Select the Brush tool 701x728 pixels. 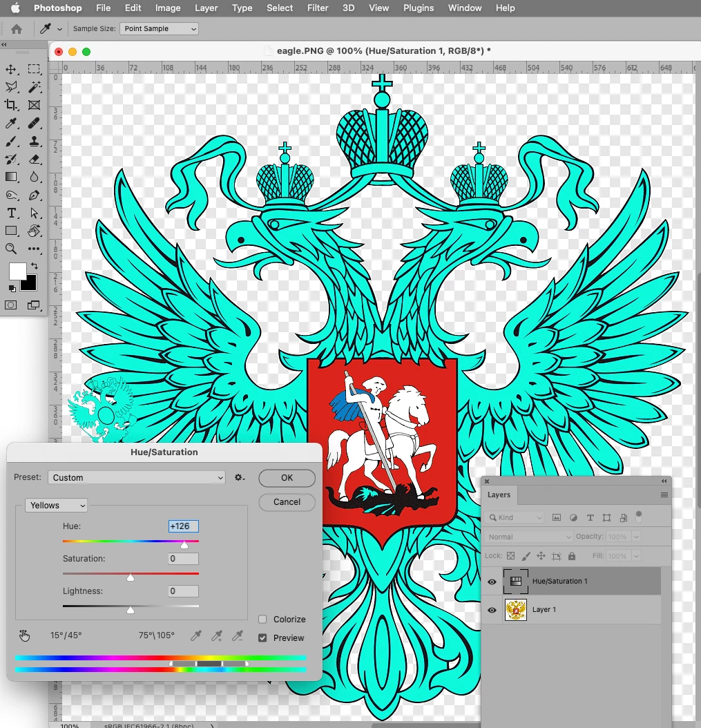(11, 141)
